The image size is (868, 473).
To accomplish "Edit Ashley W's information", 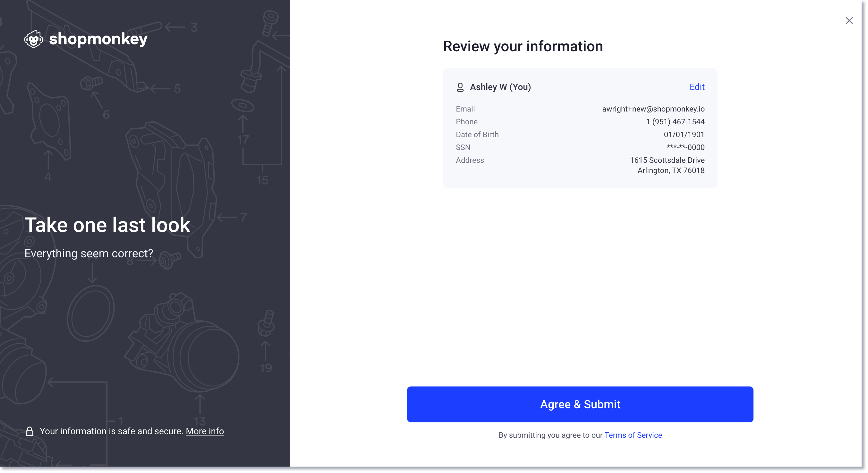I will tap(697, 87).
